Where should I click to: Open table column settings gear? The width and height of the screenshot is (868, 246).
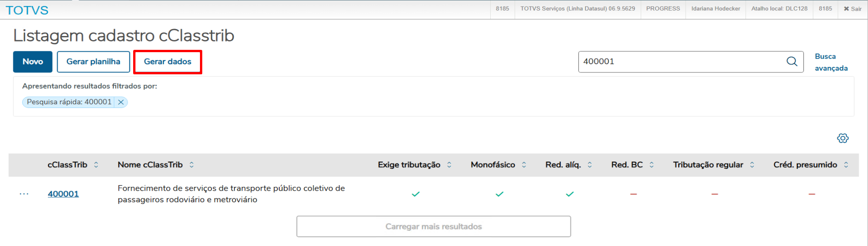843,138
